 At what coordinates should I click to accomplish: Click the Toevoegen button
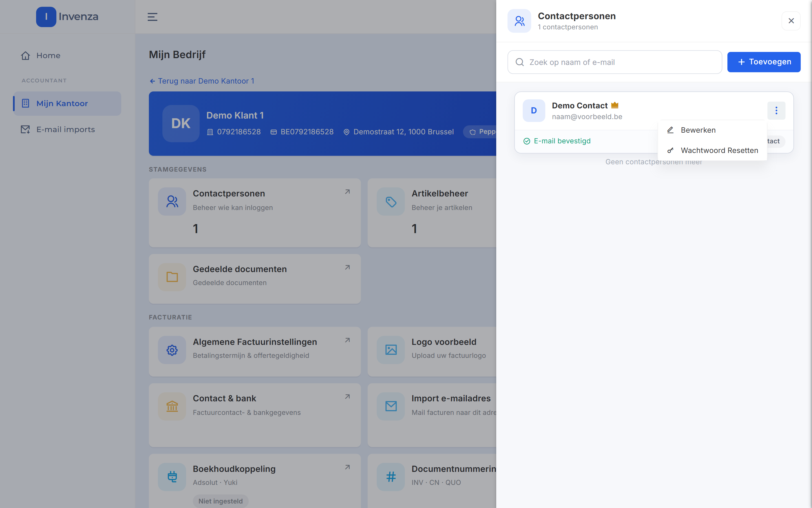(x=764, y=62)
